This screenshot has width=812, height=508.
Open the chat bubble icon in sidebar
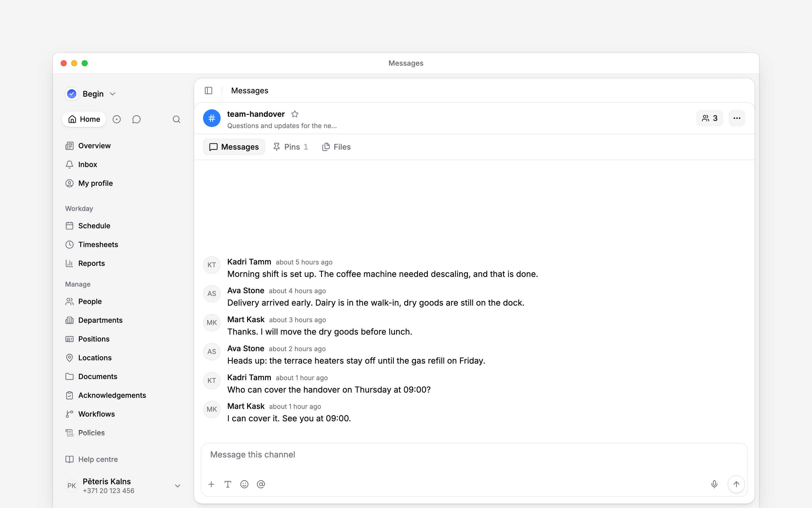136,119
